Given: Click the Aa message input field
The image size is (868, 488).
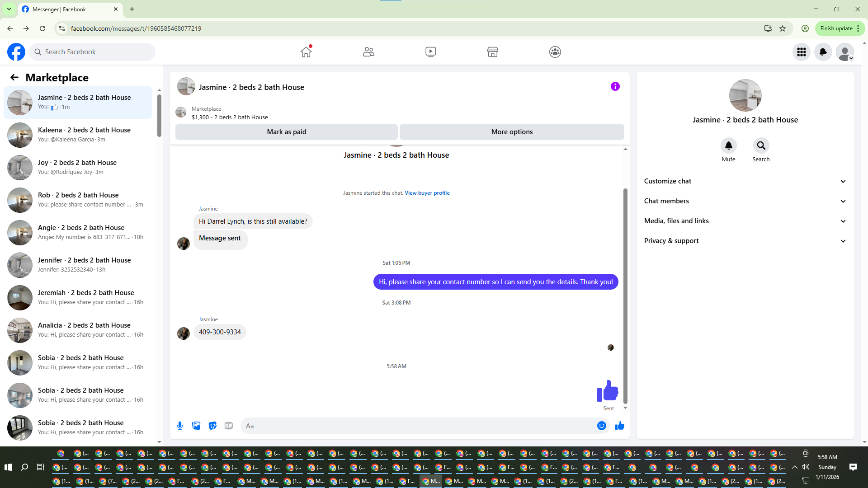Looking at the screenshot, I should pos(418,426).
